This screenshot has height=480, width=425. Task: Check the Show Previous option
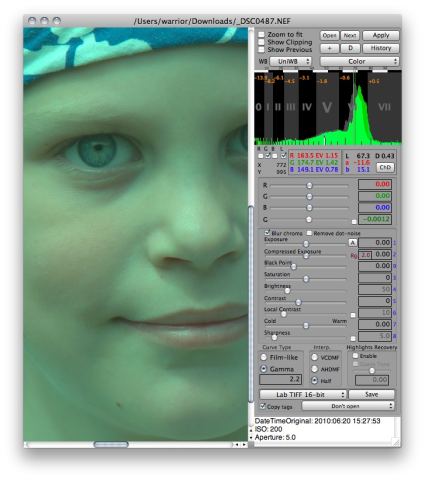pos(261,50)
